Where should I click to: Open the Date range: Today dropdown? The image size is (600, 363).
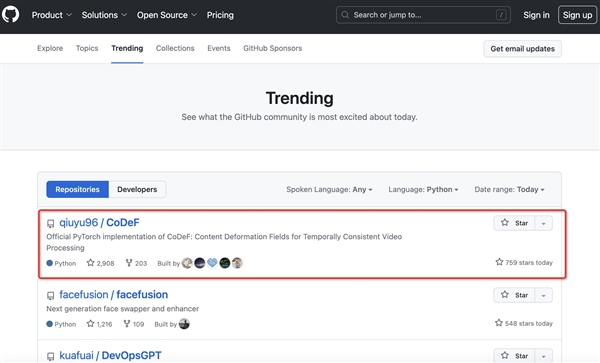click(509, 189)
